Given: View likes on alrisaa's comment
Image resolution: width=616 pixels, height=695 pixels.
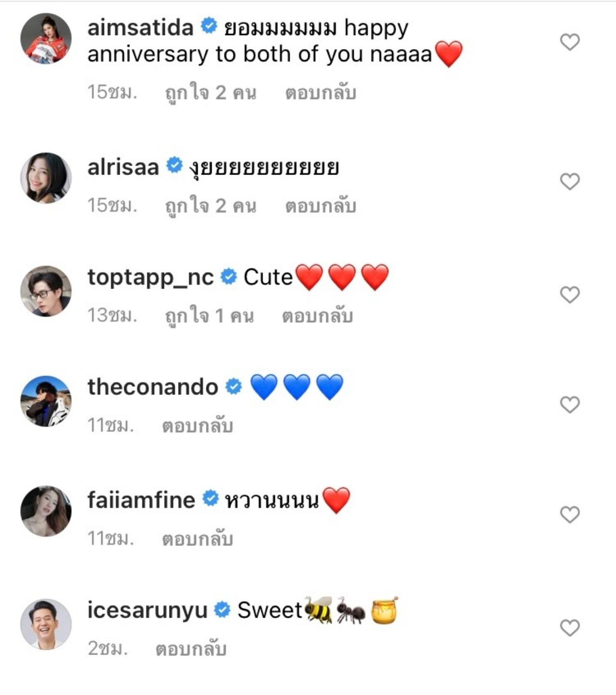Looking at the screenshot, I should pos(210,206).
